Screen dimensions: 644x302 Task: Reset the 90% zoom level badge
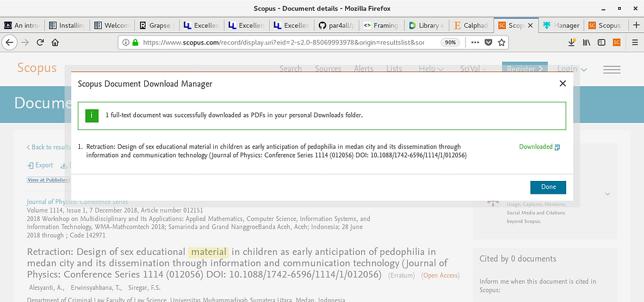450,42
